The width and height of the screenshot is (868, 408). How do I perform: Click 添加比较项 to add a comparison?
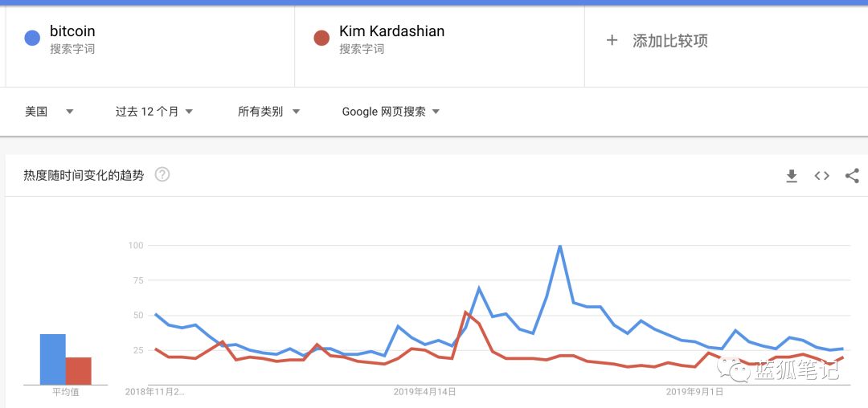click(x=669, y=41)
